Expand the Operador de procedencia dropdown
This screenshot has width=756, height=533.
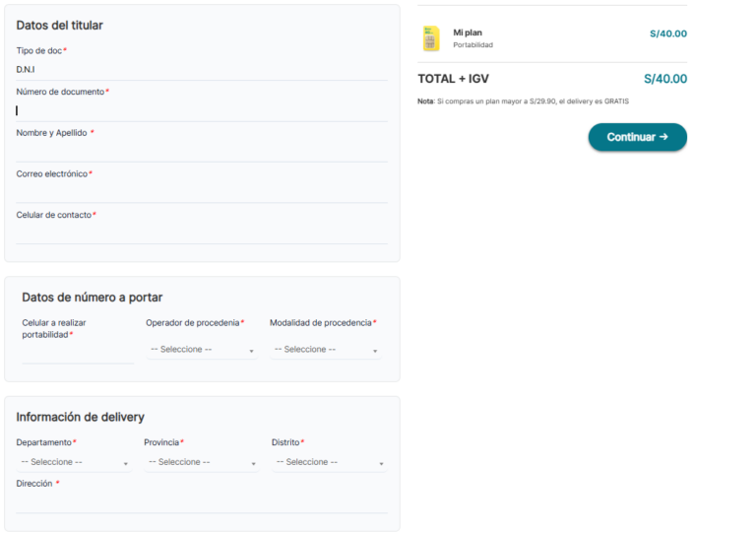201,350
